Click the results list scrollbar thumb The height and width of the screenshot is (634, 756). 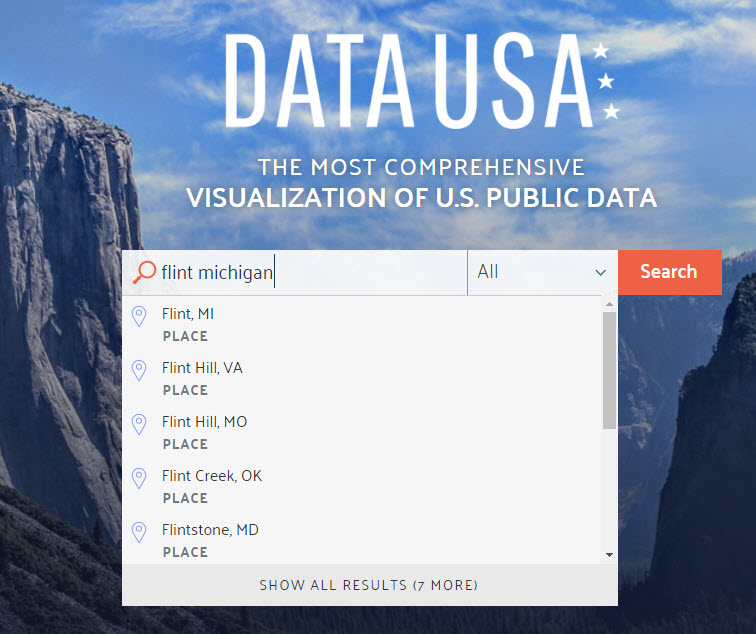pos(609,370)
